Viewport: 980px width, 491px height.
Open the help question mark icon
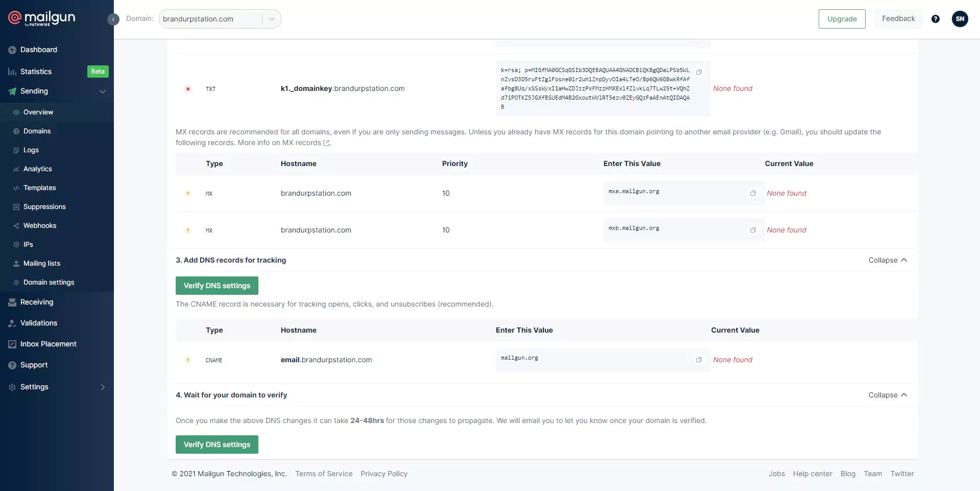click(x=935, y=19)
